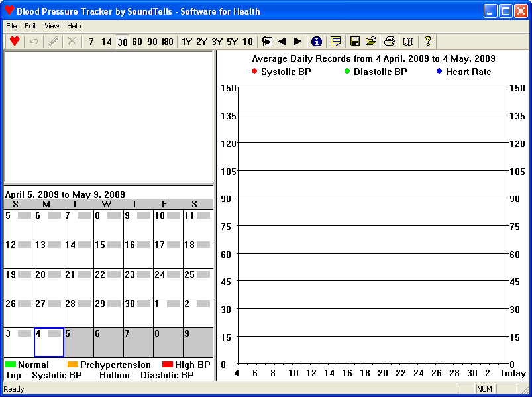Image resolution: width=532 pixels, height=397 pixels.
Task: Add a new record via the red heart icon
Action: coord(14,41)
